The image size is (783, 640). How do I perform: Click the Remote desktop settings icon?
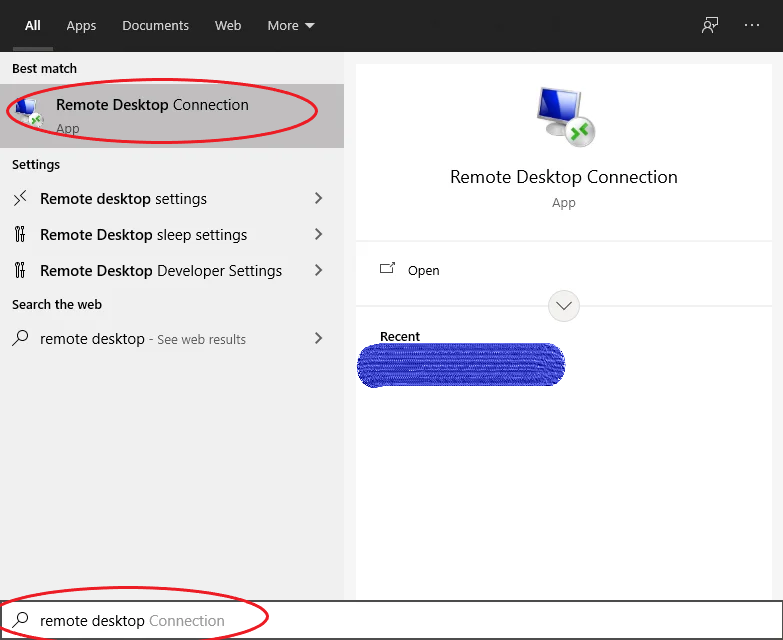pos(20,199)
